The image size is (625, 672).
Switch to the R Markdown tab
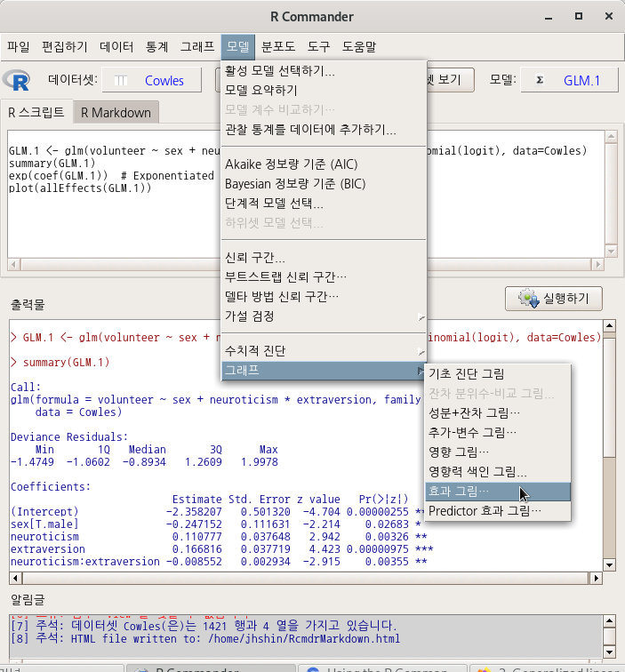116,112
